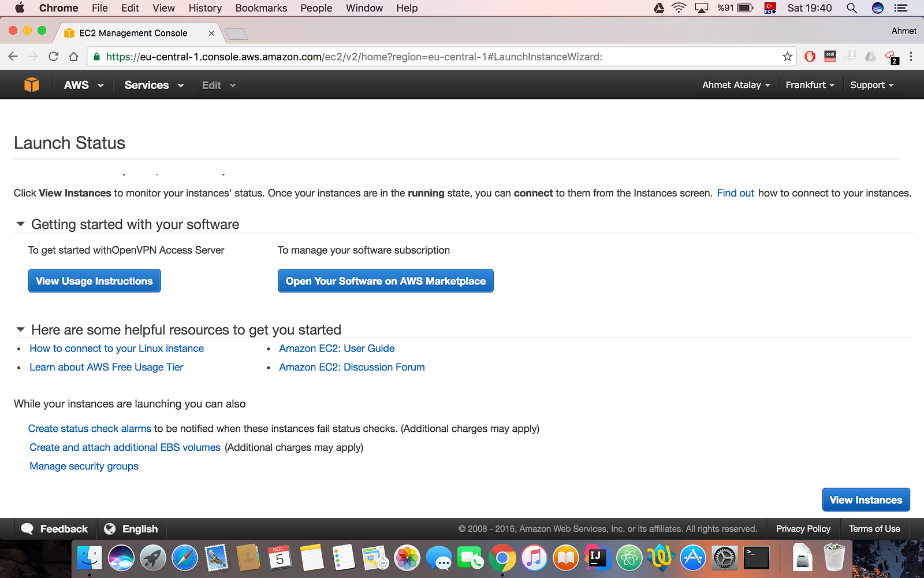Open iTunes from the Dock
Screen dimensions: 924x578
click(534, 558)
